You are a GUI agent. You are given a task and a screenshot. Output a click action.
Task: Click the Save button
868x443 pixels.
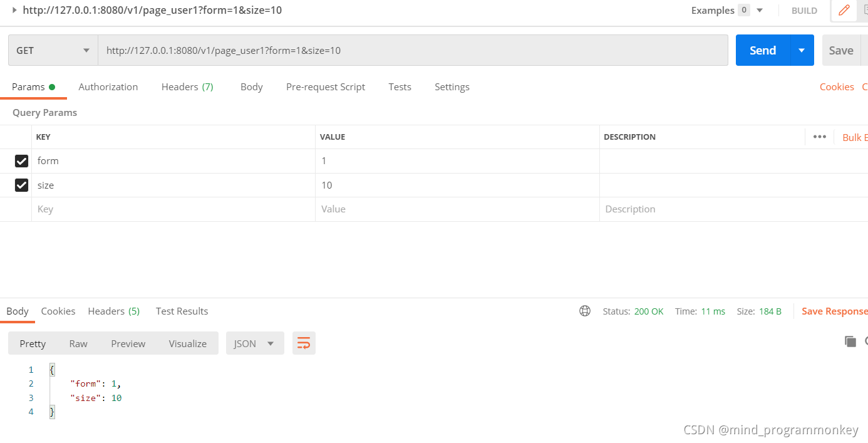click(841, 50)
